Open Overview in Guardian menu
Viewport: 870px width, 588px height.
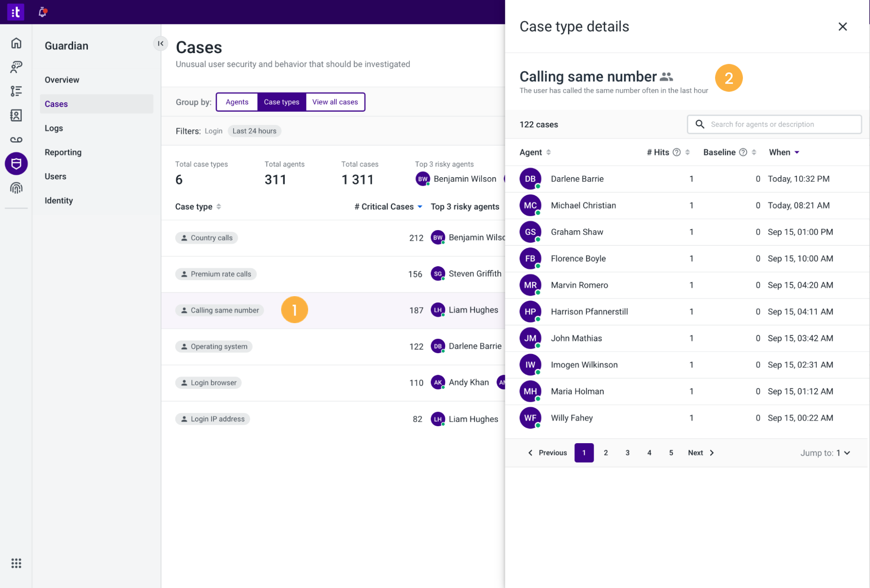pyautogui.click(x=62, y=80)
